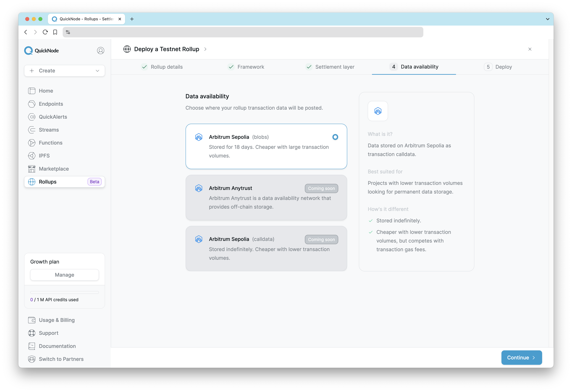
Task: Open the IPFS sidebar icon
Action: 32,156
